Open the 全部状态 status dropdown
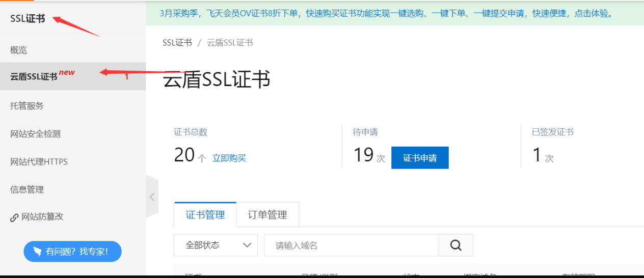Image resolution: width=644 pixels, height=278 pixels. click(216, 245)
